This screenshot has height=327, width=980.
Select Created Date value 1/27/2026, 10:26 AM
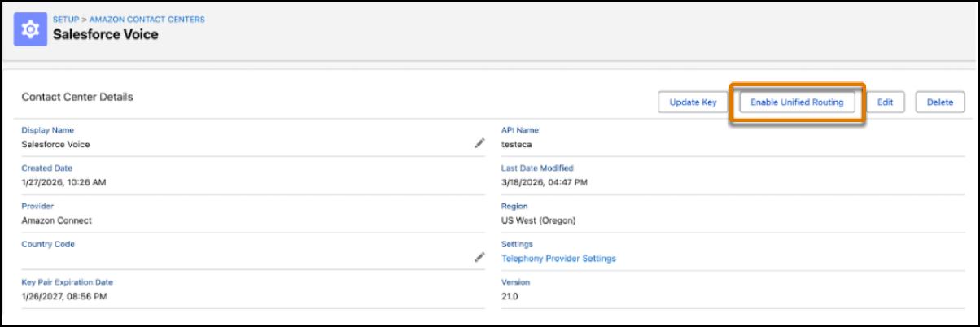pos(63,182)
